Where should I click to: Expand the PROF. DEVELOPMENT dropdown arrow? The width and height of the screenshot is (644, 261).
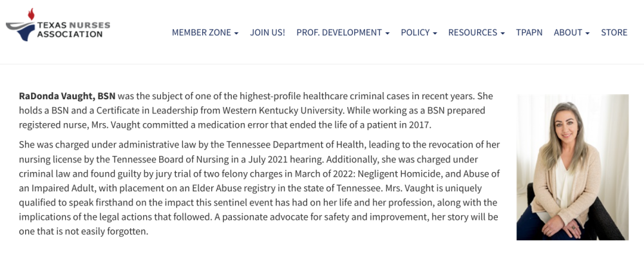387,34
